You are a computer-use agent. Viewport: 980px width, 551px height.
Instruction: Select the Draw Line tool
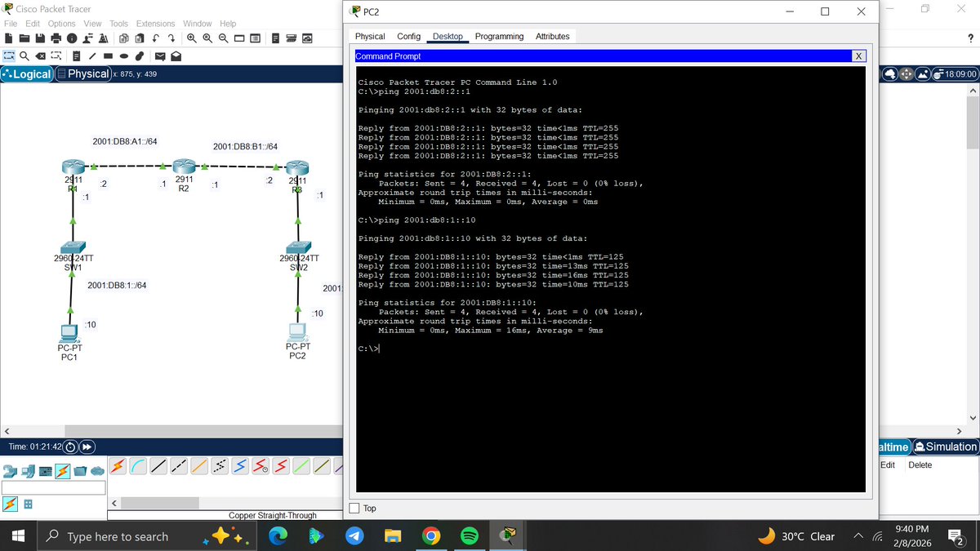(x=92, y=56)
